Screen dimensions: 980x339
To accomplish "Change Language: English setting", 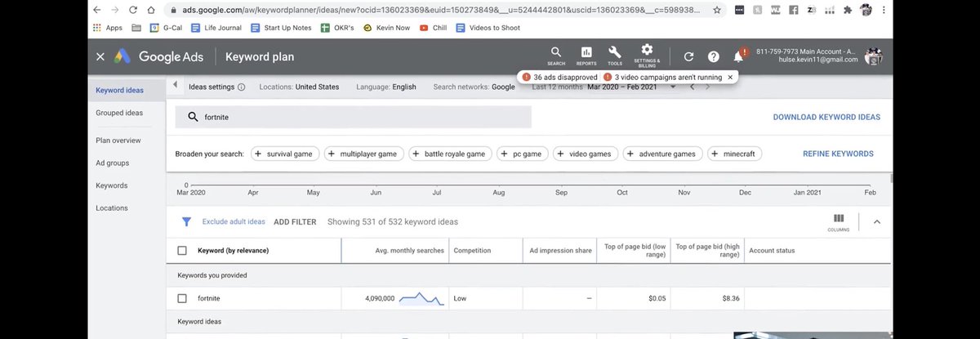I will click(x=386, y=87).
